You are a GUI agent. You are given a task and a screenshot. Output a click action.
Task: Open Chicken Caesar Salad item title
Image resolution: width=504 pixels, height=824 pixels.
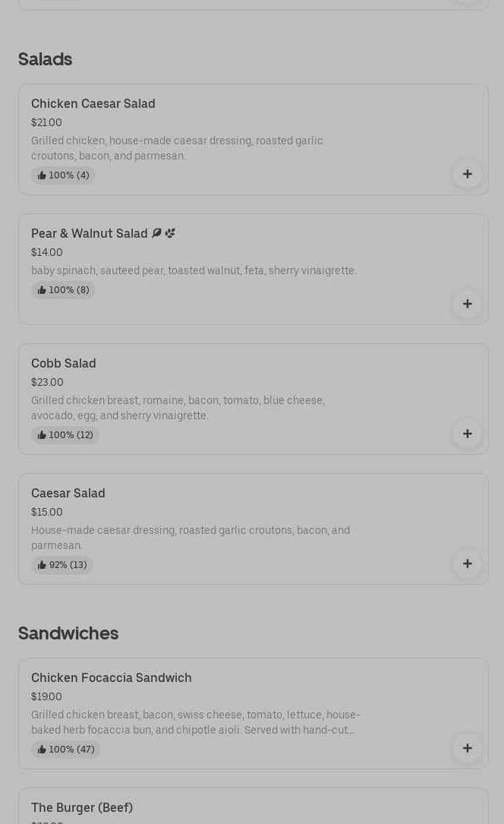coord(93,104)
